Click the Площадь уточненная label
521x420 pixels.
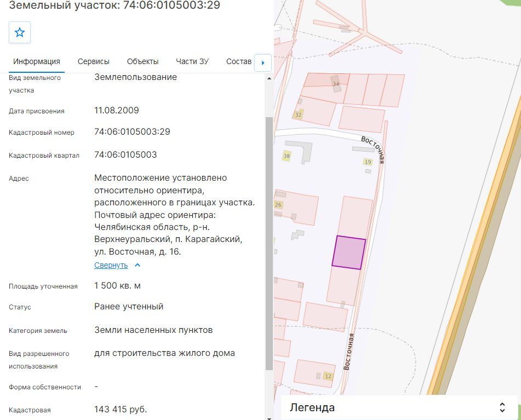point(43,286)
